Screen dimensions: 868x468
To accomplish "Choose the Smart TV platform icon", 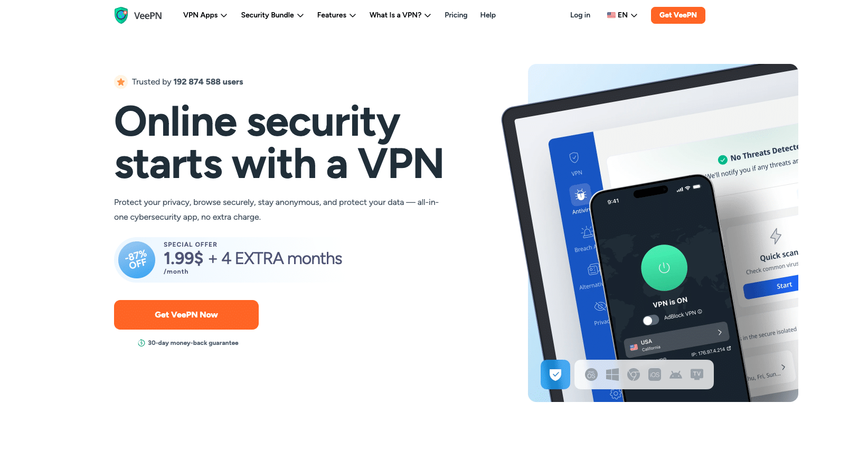I will [697, 375].
